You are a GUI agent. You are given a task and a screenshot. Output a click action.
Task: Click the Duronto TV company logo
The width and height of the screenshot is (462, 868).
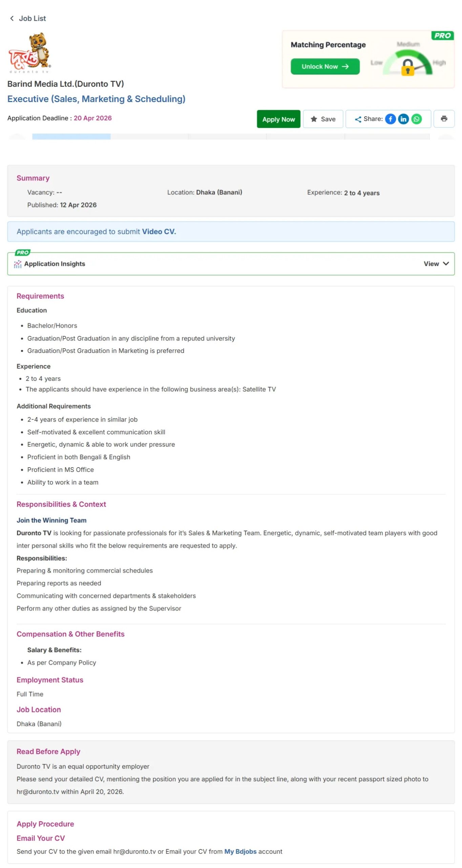[x=30, y=53]
